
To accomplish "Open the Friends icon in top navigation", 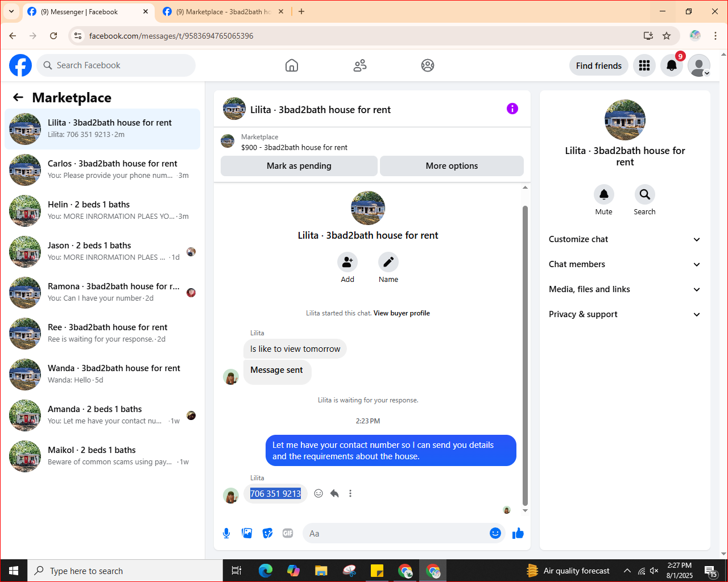I will 360,65.
